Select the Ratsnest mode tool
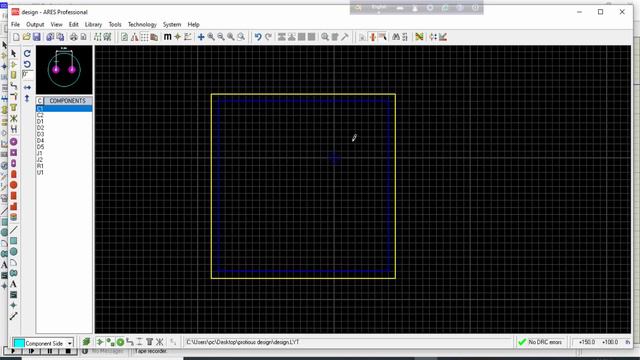Viewport: 640px width, 360px height. point(13,118)
